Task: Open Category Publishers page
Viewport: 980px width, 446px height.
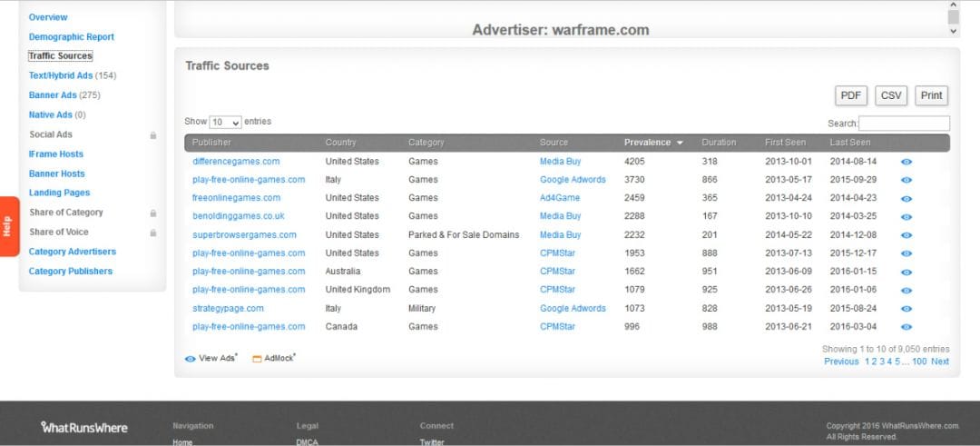Action: tap(71, 272)
